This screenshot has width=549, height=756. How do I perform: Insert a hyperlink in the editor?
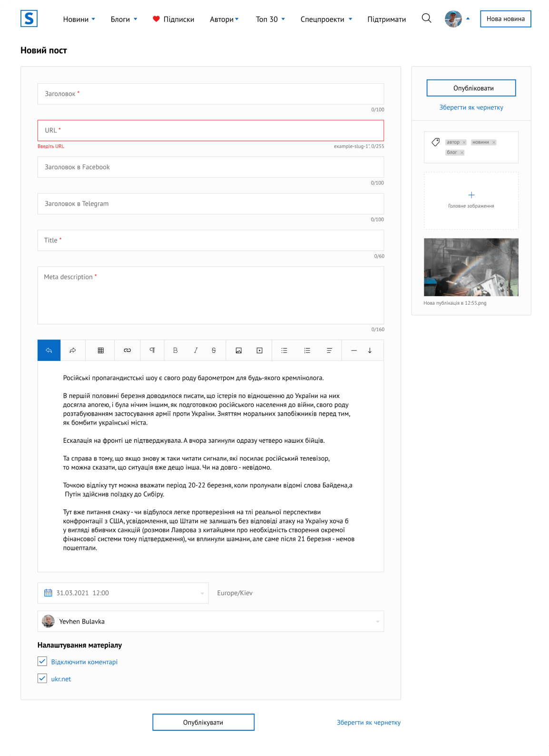click(x=127, y=350)
